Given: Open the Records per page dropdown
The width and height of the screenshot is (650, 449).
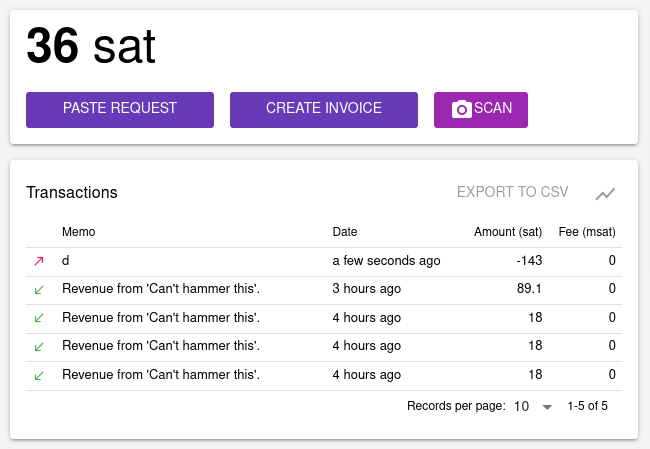Looking at the screenshot, I should [x=533, y=406].
